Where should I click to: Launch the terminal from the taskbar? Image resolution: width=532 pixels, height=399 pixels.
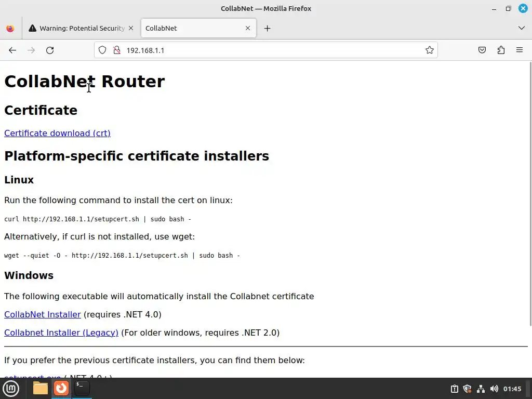tap(82, 388)
